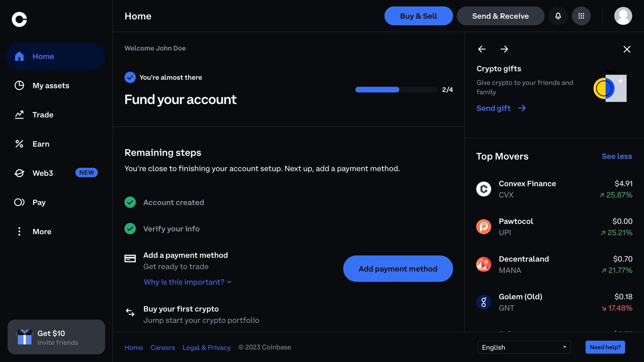
Task: Open the notifications bell
Action: pos(558,16)
